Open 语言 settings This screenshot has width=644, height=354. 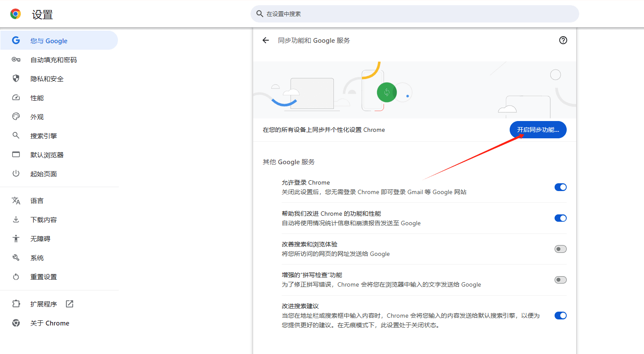click(59, 201)
